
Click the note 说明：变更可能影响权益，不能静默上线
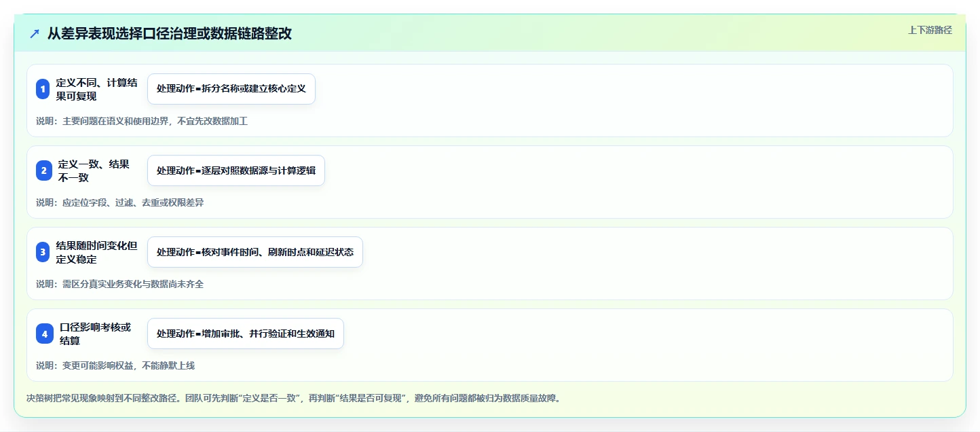pos(115,365)
